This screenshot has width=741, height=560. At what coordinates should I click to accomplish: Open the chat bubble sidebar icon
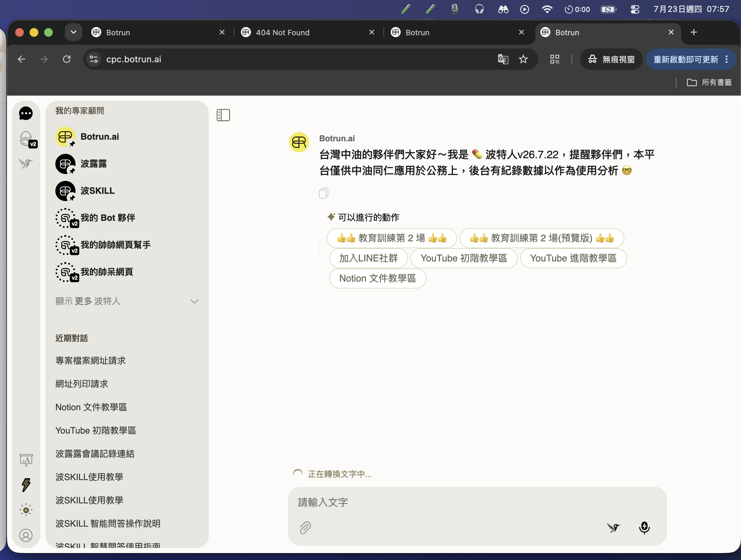tap(26, 113)
